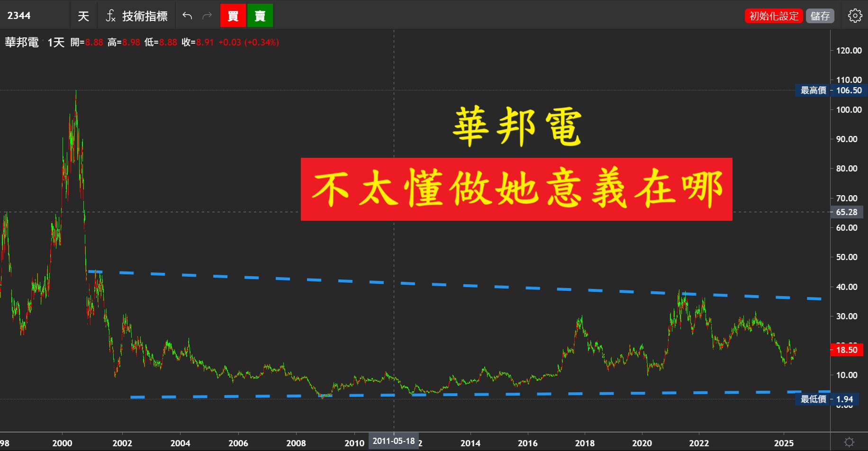868x451 pixels.
Task: Click the year 2016 label on time axis
Action: click(527, 443)
